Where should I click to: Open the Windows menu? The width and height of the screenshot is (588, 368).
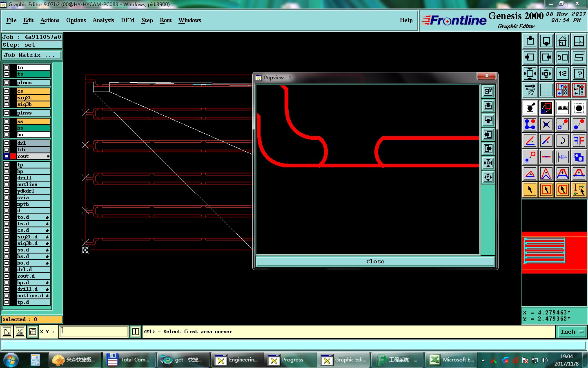pos(189,20)
